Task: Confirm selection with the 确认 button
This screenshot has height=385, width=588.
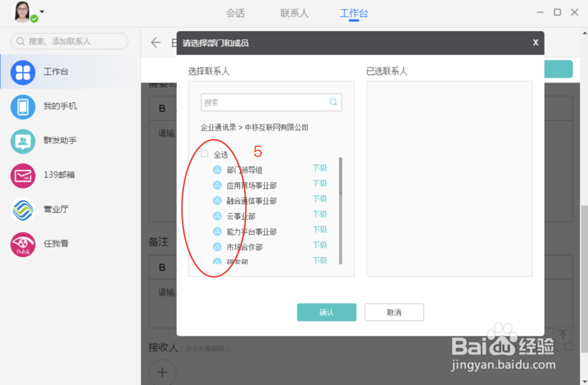Action: (x=326, y=312)
